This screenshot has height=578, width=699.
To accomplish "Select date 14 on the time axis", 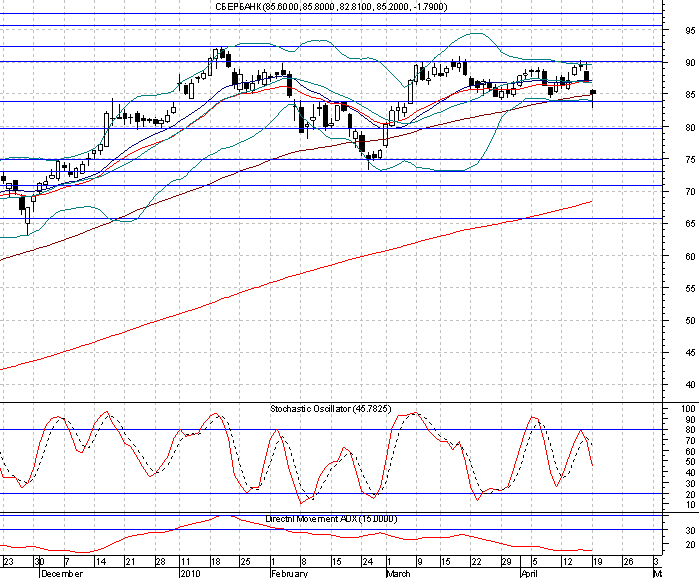I will click(101, 562).
